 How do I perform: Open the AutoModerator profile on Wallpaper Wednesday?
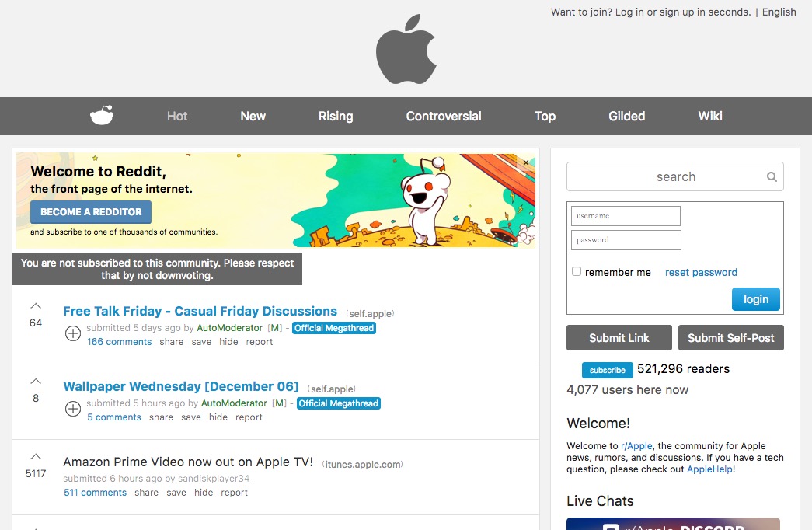point(234,403)
